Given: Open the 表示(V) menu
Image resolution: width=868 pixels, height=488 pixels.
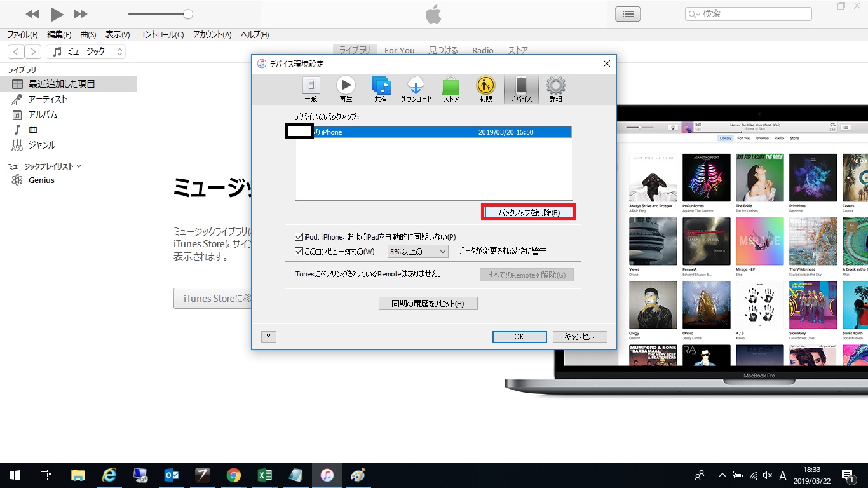Looking at the screenshot, I should click(x=118, y=35).
